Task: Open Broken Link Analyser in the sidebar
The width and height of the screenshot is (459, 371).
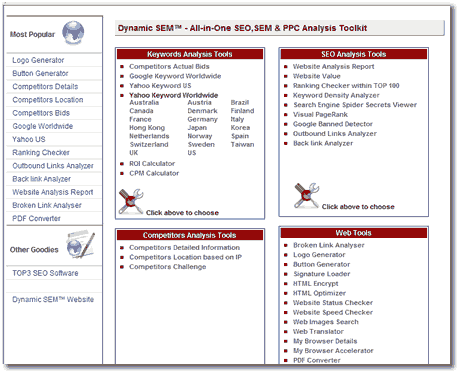Action: 47,205
